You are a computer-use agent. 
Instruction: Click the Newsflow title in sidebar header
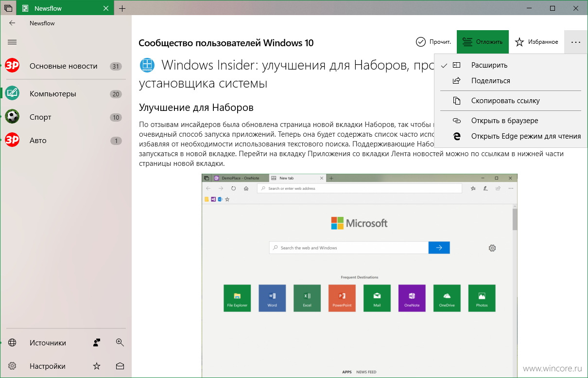tap(42, 23)
